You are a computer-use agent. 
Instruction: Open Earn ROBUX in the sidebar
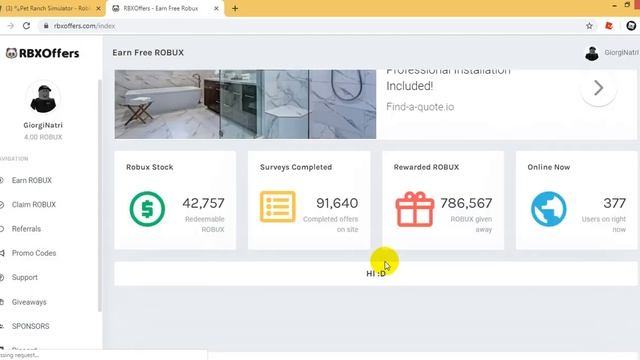31,180
